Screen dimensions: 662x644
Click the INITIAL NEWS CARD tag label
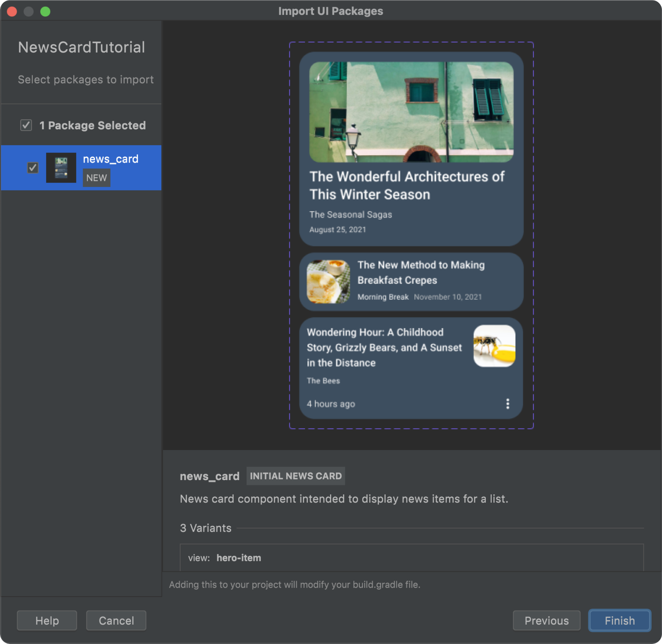click(294, 476)
